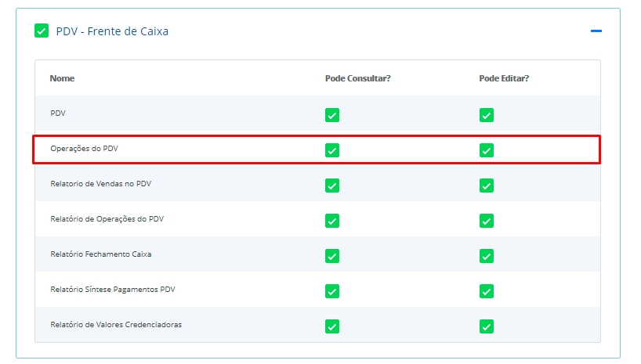Select the Operações do PDV row label
Viewport: 641px width, 364px height.
click(x=84, y=149)
